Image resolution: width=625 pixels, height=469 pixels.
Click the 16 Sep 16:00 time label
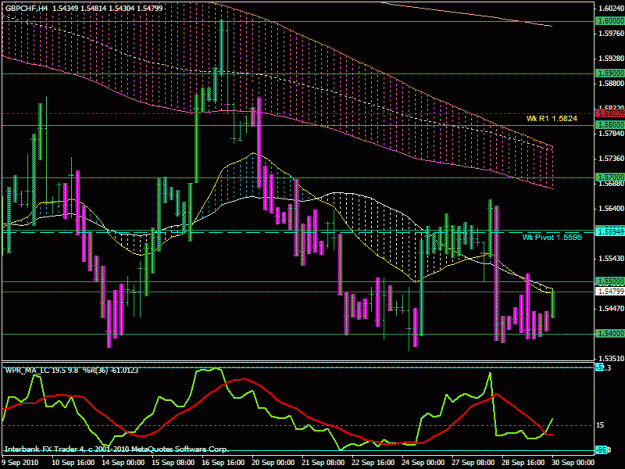pyautogui.click(x=223, y=462)
